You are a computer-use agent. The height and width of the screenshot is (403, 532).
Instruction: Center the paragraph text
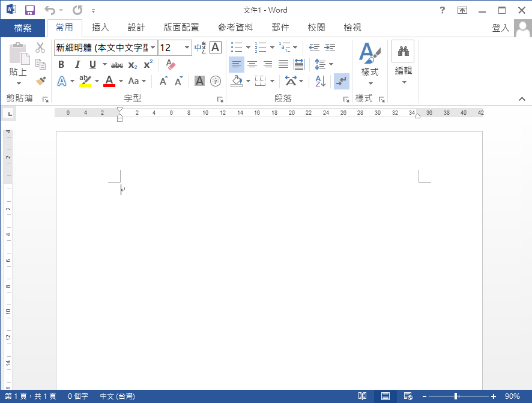click(x=252, y=64)
